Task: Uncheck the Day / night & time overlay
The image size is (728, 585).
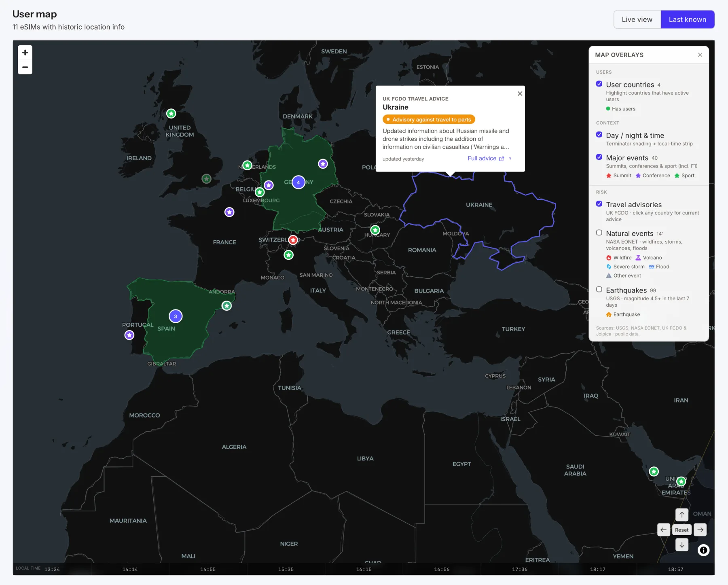Action: point(599,135)
